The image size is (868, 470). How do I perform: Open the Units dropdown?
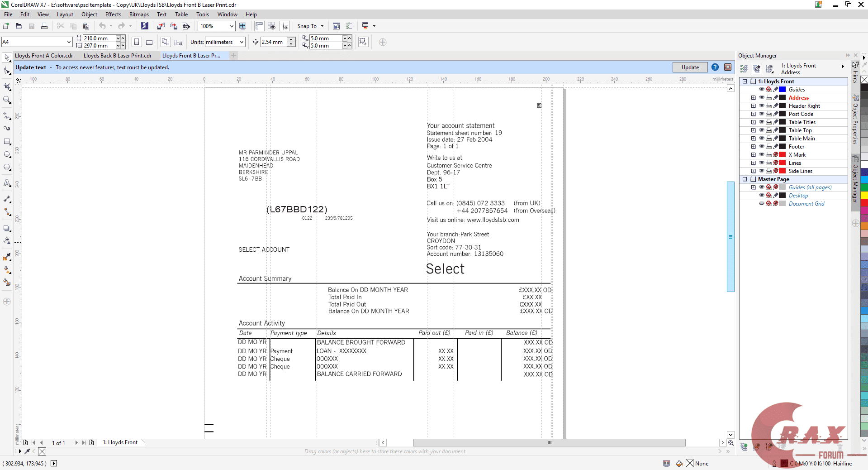click(x=242, y=42)
